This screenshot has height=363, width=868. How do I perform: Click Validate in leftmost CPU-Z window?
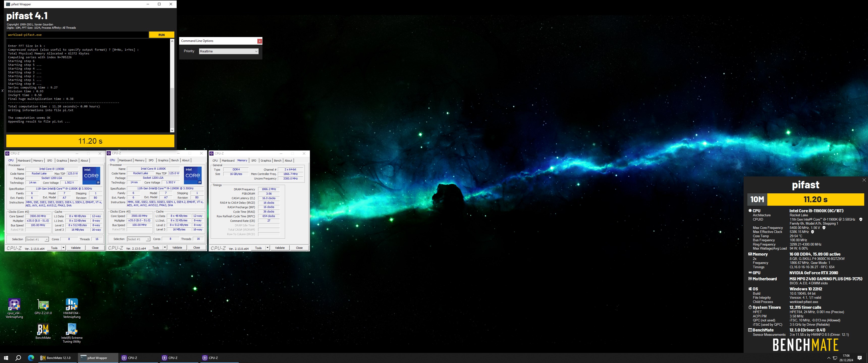click(x=76, y=248)
